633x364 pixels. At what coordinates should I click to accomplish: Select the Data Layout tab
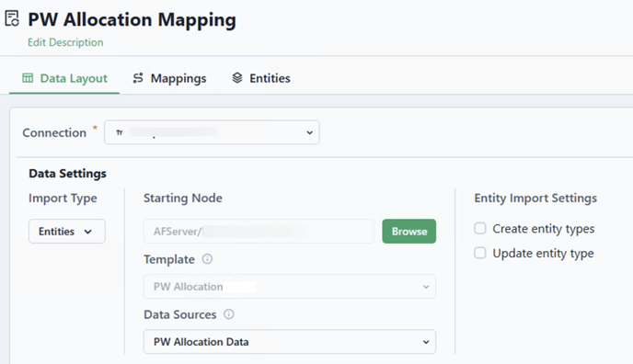[64, 78]
